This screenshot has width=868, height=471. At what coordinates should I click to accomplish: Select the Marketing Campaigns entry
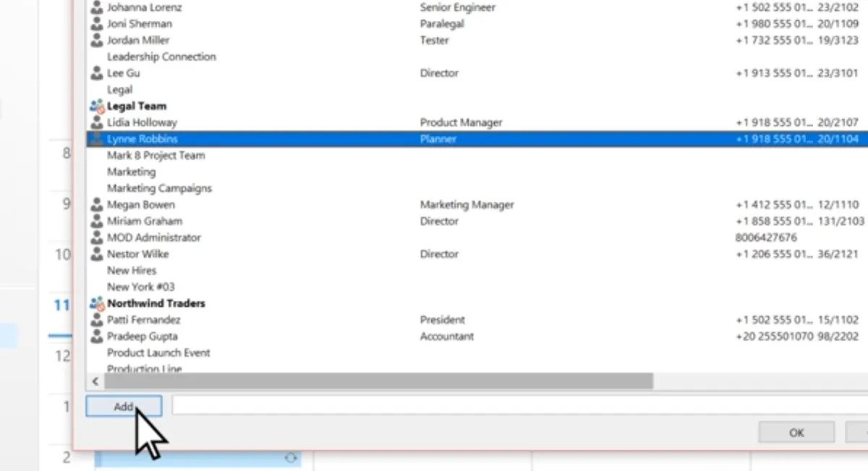click(160, 188)
